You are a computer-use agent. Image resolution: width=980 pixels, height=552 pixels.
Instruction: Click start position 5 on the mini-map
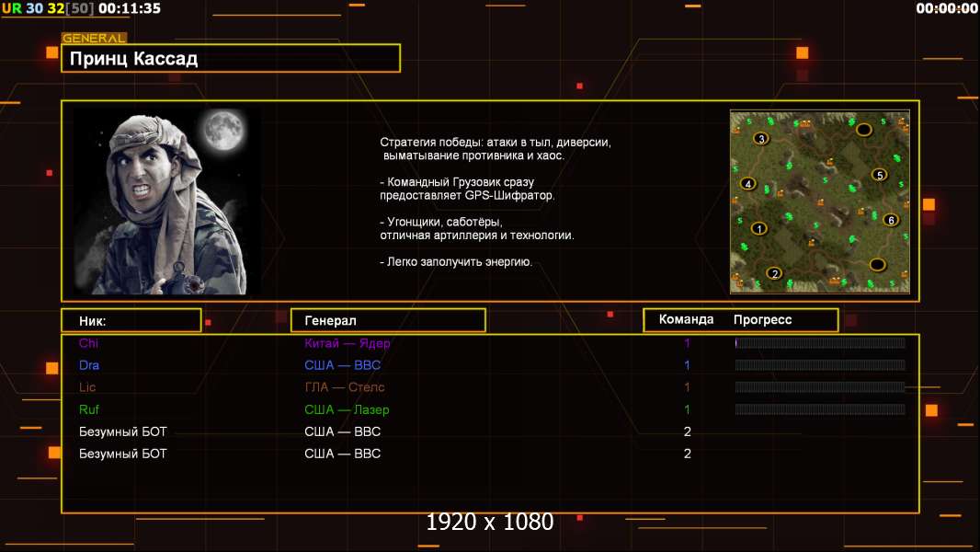coord(880,175)
